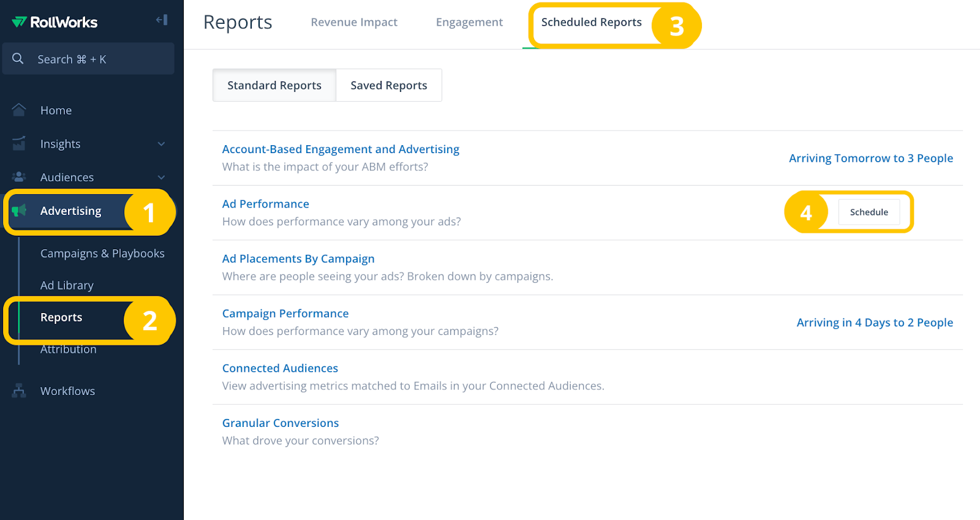Viewport: 980px width, 520px height.
Task: Click the Audiences people icon
Action: pyautogui.click(x=19, y=177)
